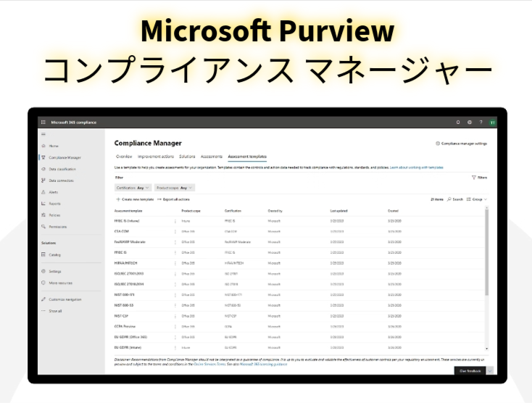Open the app launcher waffle icon

click(43, 122)
